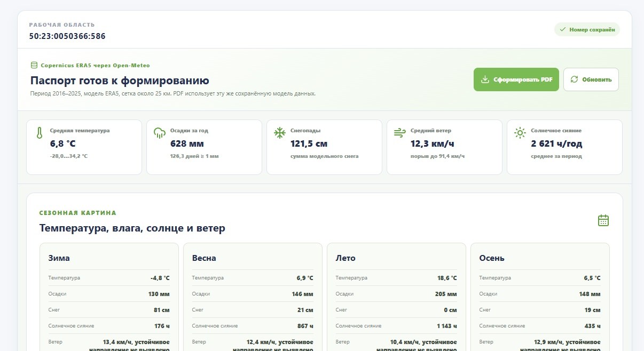Image resolution: width=644 pixels, height=351 pixels.
Task: Click the summer snow value 0 см
Action: coord(451,310)
